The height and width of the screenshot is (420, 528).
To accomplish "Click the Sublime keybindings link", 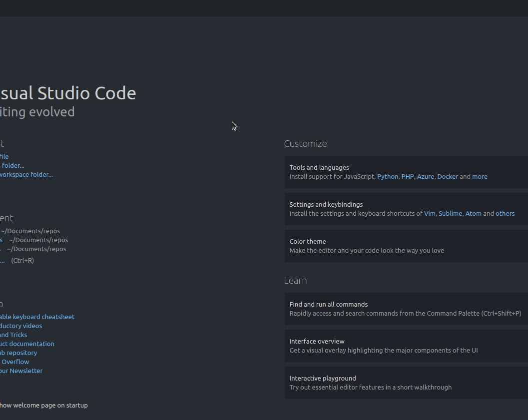I will (450, 214).
